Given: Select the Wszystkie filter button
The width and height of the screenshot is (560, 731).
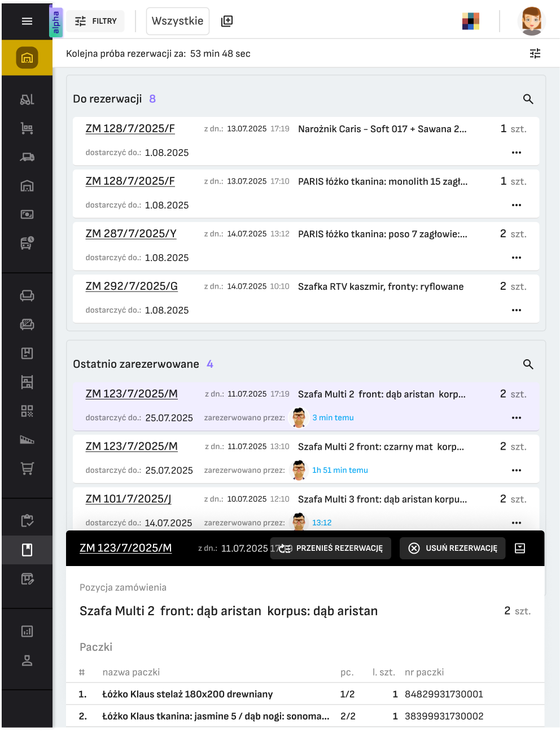Looking at the screenshot, I should (x=178, y=21).
